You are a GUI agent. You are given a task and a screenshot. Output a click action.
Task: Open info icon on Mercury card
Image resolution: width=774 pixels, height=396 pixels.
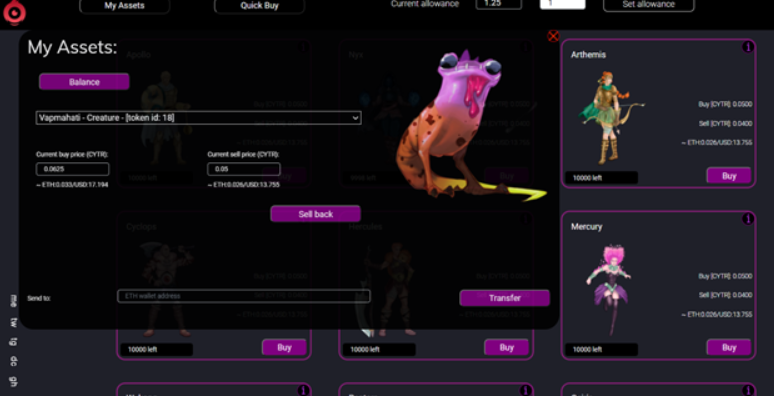pyautogui.click(x=747, y=219)
